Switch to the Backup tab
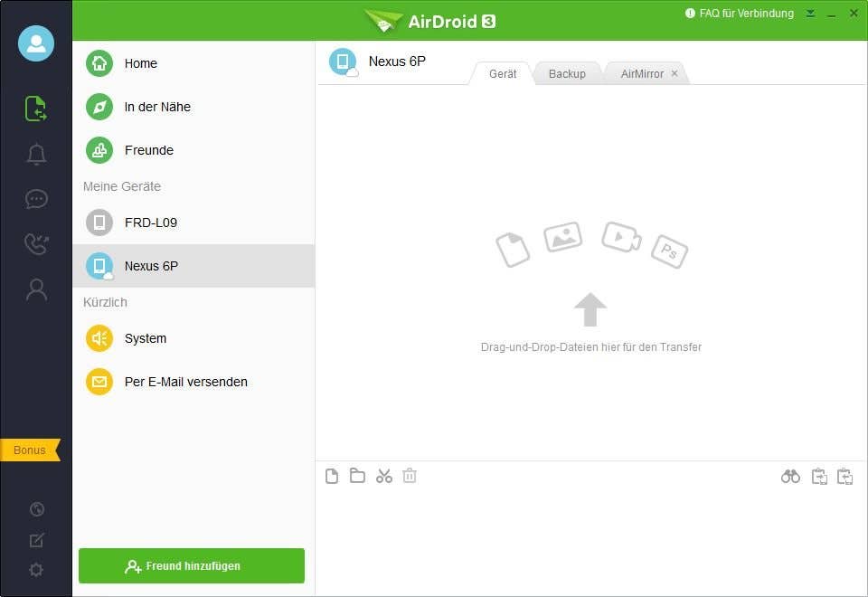 point(567,73)
